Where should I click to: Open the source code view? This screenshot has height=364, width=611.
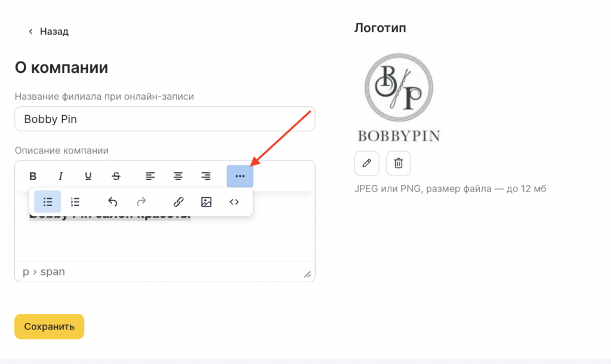coord(234,202)
